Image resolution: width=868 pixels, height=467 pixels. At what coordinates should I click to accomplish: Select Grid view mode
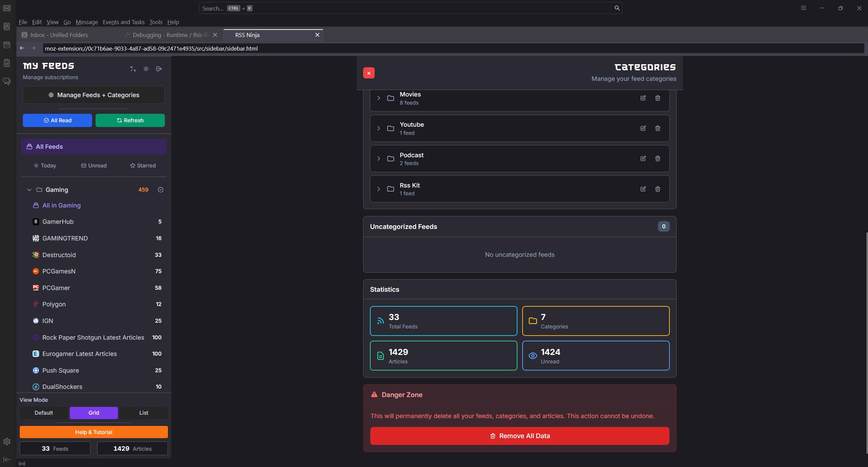click(94, 413)
